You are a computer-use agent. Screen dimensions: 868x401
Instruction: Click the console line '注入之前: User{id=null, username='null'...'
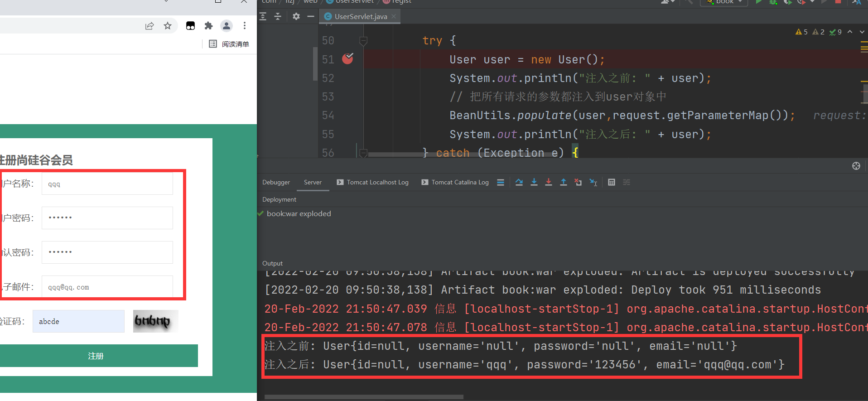pos(501,346)
